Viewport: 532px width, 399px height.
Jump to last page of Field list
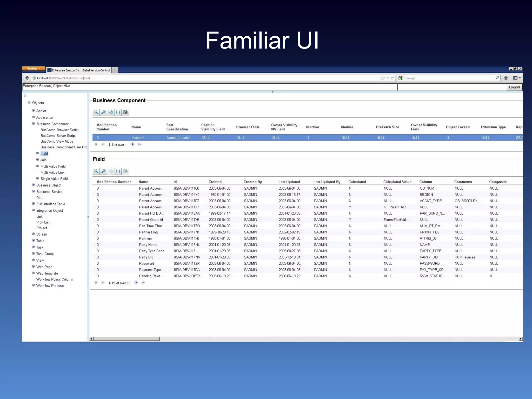(143, 283)
